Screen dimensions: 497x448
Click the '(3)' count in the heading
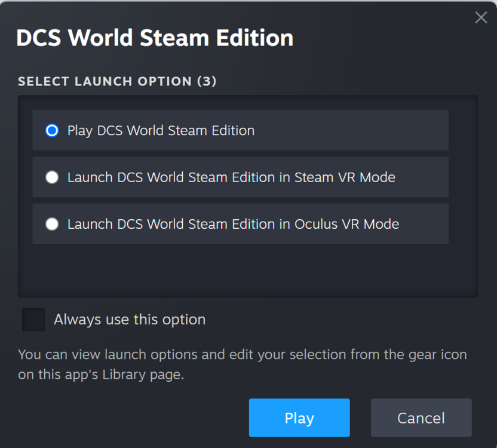pyautogui.click(x=207, y=81)
